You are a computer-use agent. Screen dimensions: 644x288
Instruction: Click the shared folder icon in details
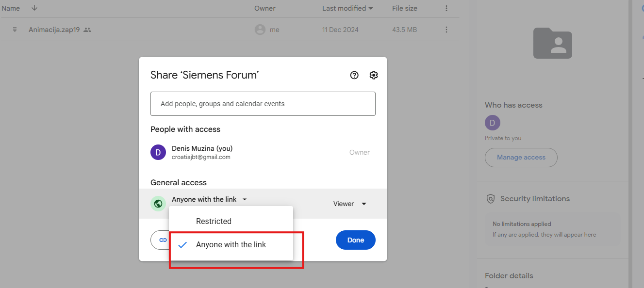coord(552,43)
